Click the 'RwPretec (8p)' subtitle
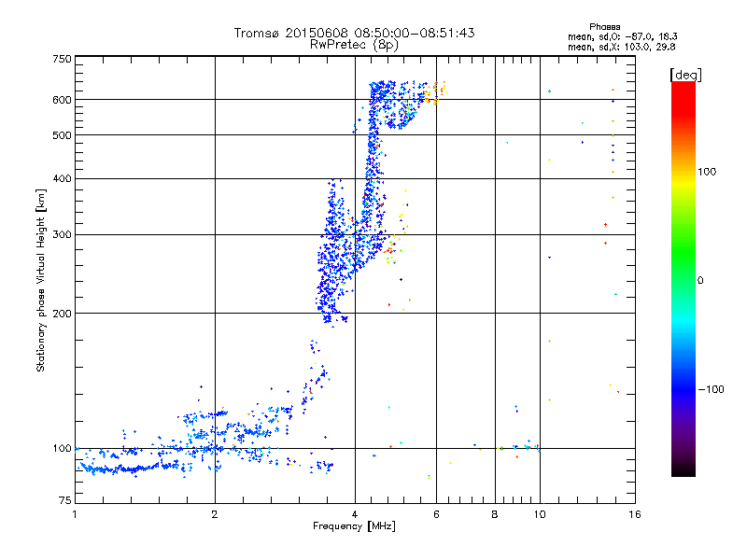 click(354, 45)
